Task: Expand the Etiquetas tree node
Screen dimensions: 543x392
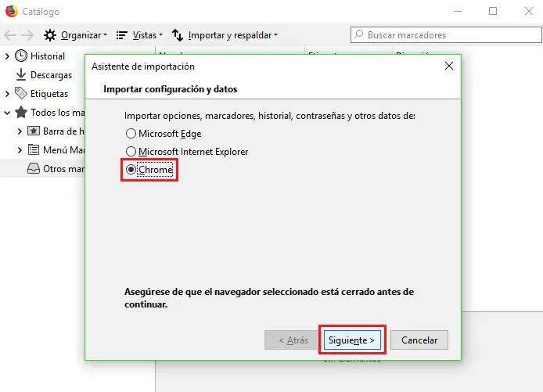Action: click(7, 93)
